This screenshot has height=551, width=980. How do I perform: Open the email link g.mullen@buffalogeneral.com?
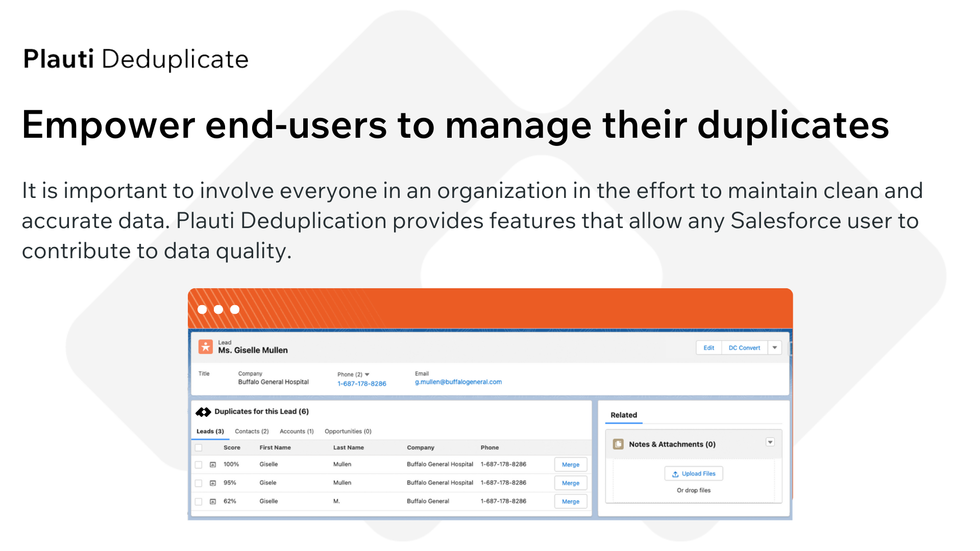(x=458, y=382)
